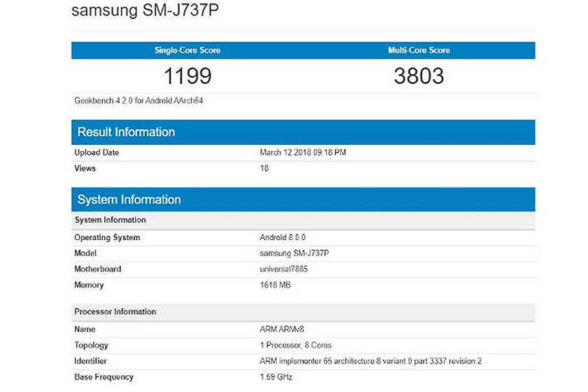This screenshot has width=588, height=392.
Task: Select the 'Android 8.0.0' value
Action: pos(282,237)
